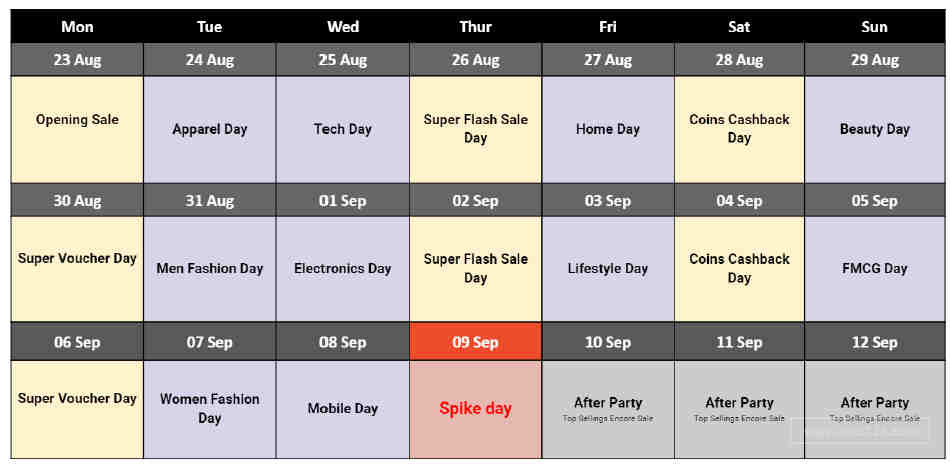Click the red Spike day cell
Viewport: 950px width, 464px height.
476,409
